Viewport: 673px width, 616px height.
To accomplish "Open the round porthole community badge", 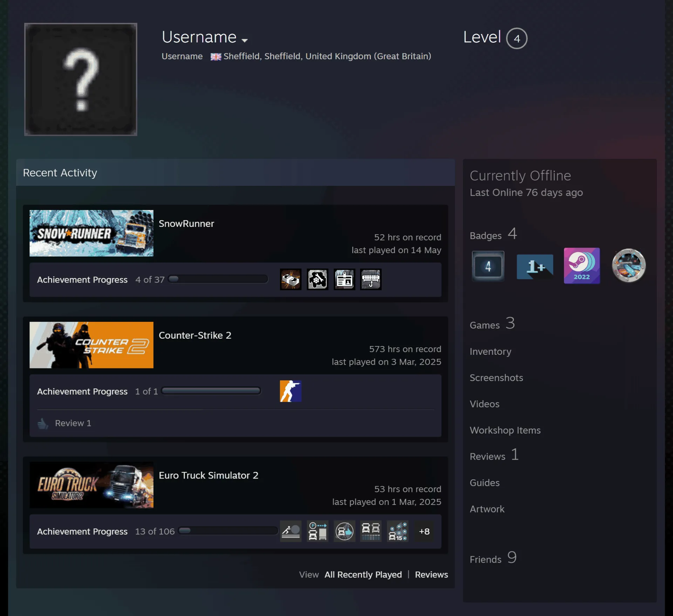I will 628,265.
